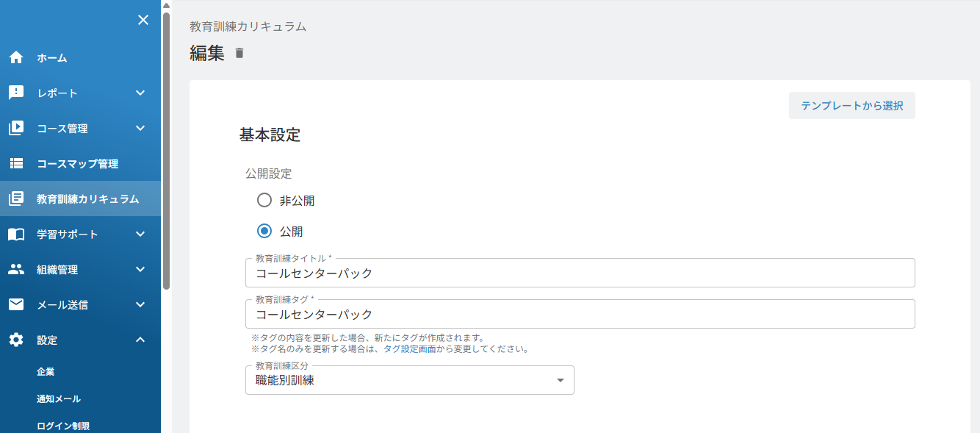980x433 pixels.
Task: Click the 学習サポート book icon
Action: click(x=16, y=235)
